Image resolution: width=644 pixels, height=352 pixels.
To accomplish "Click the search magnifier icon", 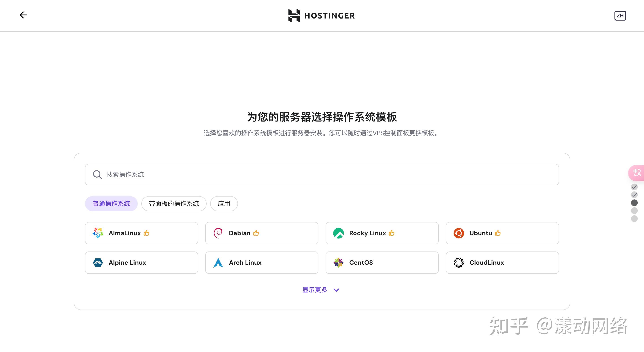I will pos(97,175).
